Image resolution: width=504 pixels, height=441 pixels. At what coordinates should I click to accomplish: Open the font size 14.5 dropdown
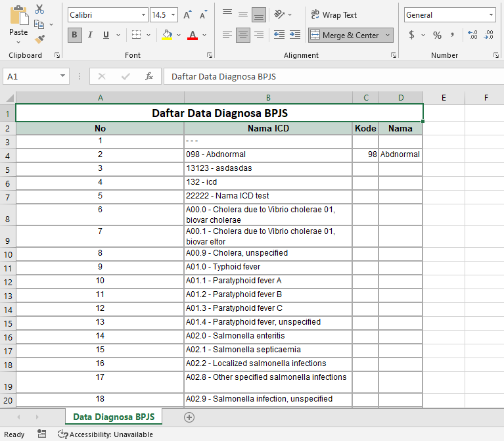[x=173, y=14]
